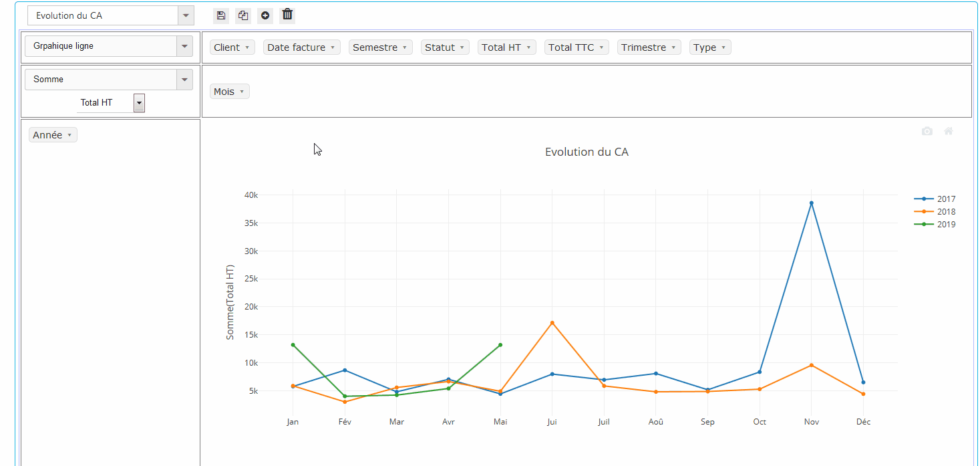Download chart as image via camera icon

[927, 131]
